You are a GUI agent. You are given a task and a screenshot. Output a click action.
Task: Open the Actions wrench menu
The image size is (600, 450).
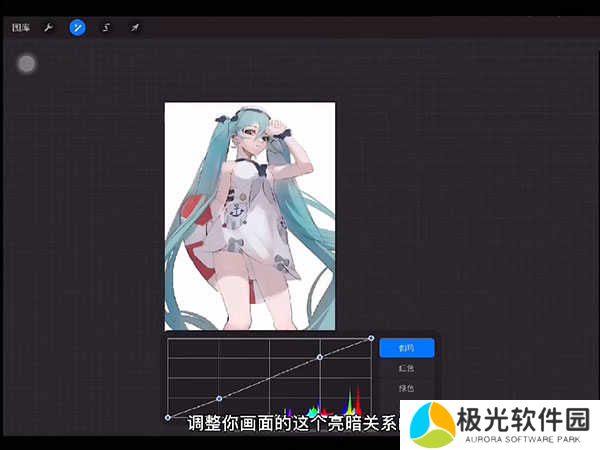click(x=48, y=28)
